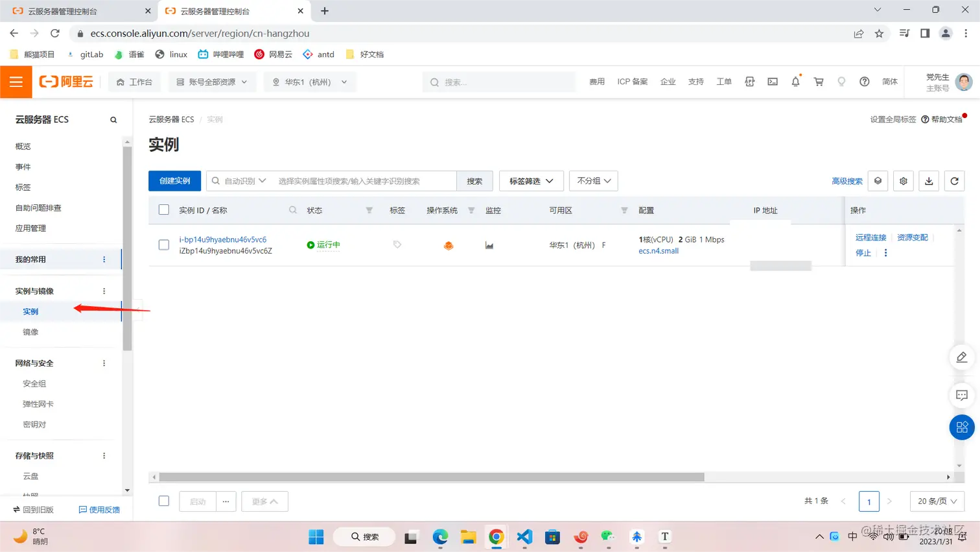
Task: Open the 不分组 dropdown
Action: coord(592,181)
